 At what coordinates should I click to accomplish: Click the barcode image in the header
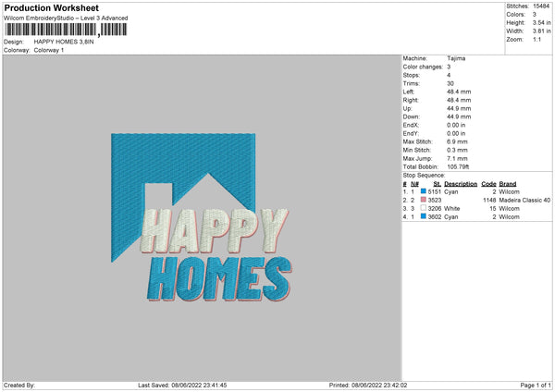pyautogui.click(x=66, y=30)
